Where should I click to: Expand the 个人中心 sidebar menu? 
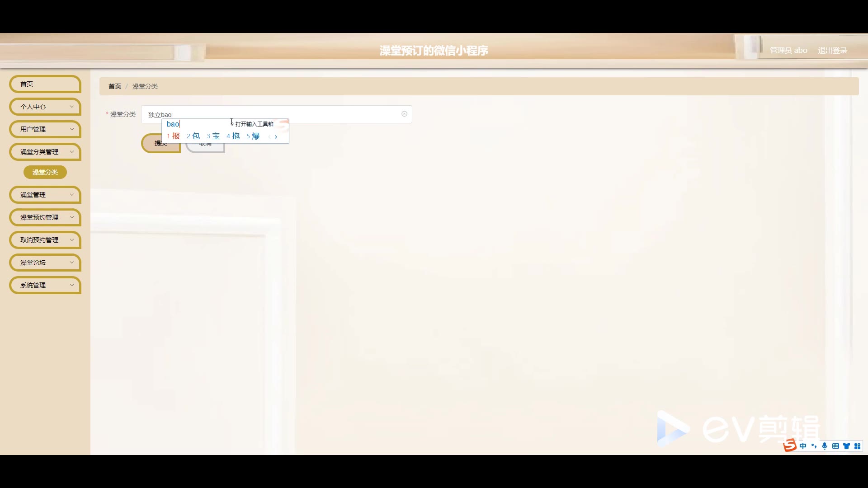pos(45,107)
